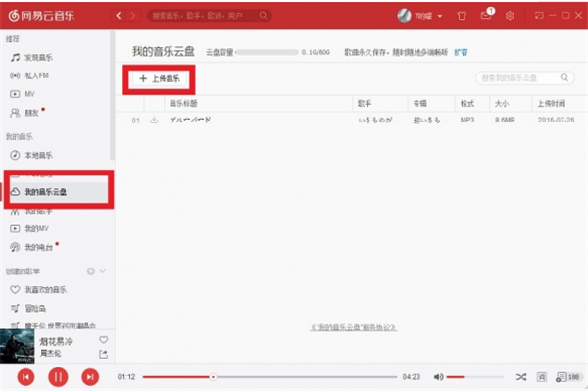Click song title 烟花易冷
588x391 pixels.
tap(56, 342)
